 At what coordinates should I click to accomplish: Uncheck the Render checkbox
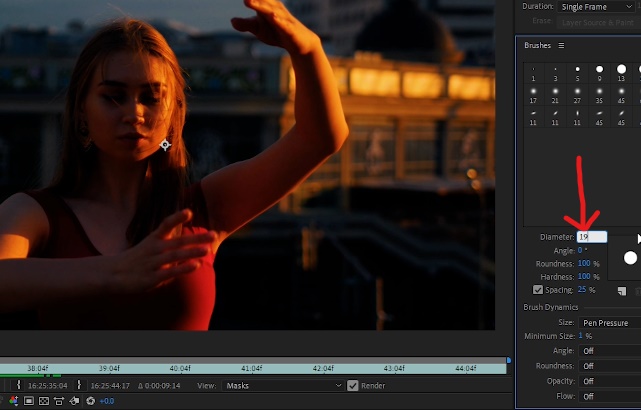(x=352, y=385)
